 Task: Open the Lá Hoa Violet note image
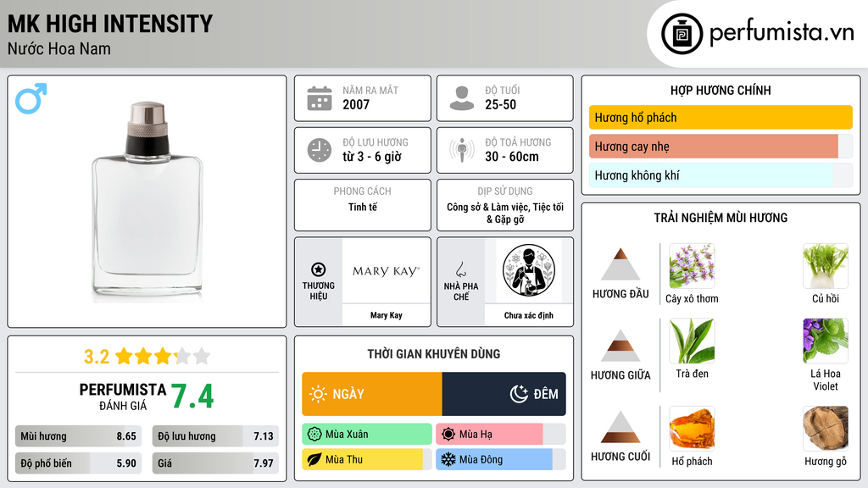(x=826, y=341)
